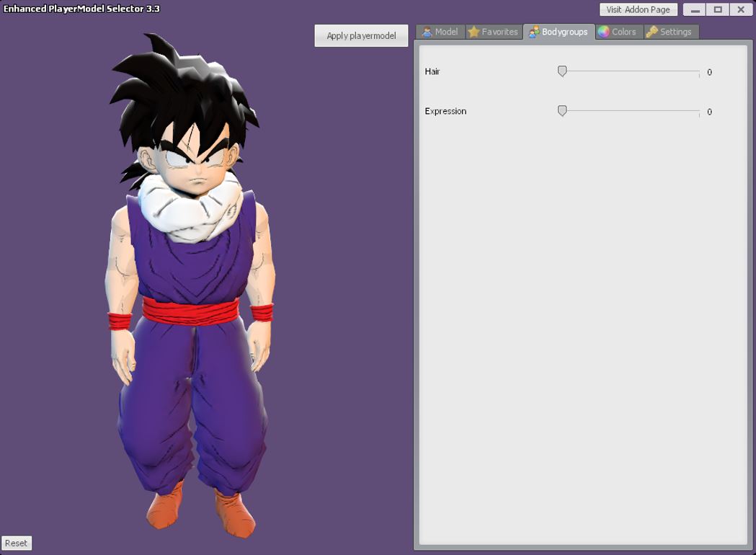Click the Hair slider handle
The height and width of the screenshot is (555, 756).
[x=562, y=71]
